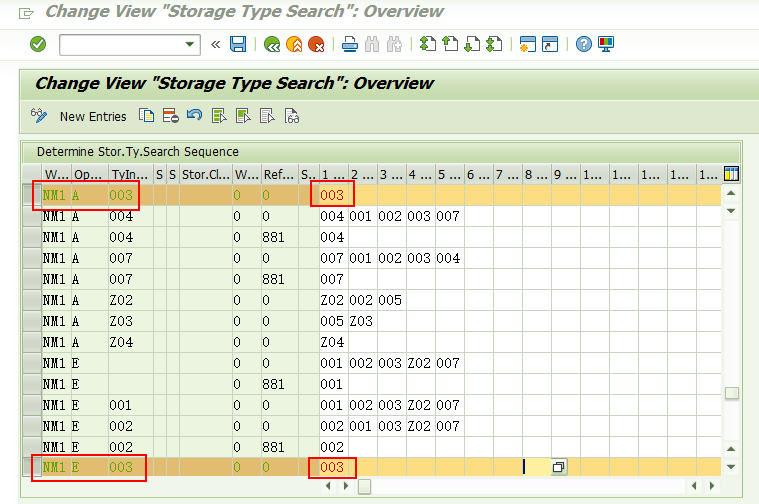Click the orange Exit icon

pos(294,45)
